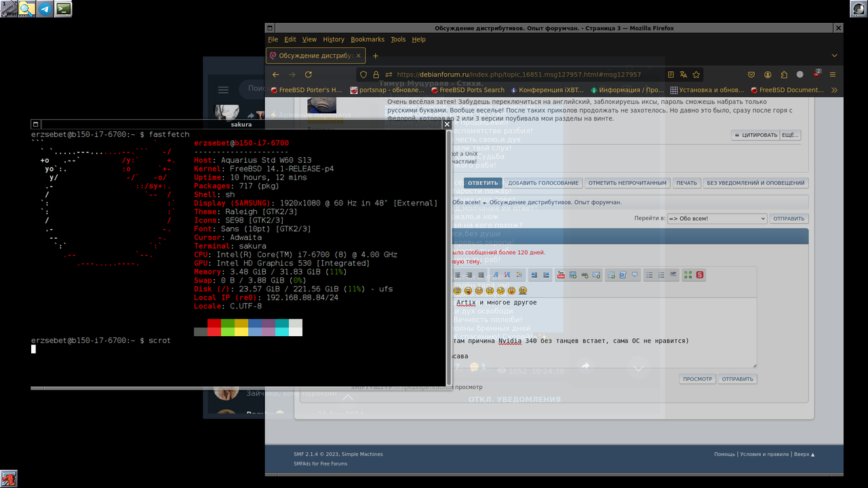Open the Telegram dock icon
Viewport: 868px width, 488px height.
click(x=45, y=8)
